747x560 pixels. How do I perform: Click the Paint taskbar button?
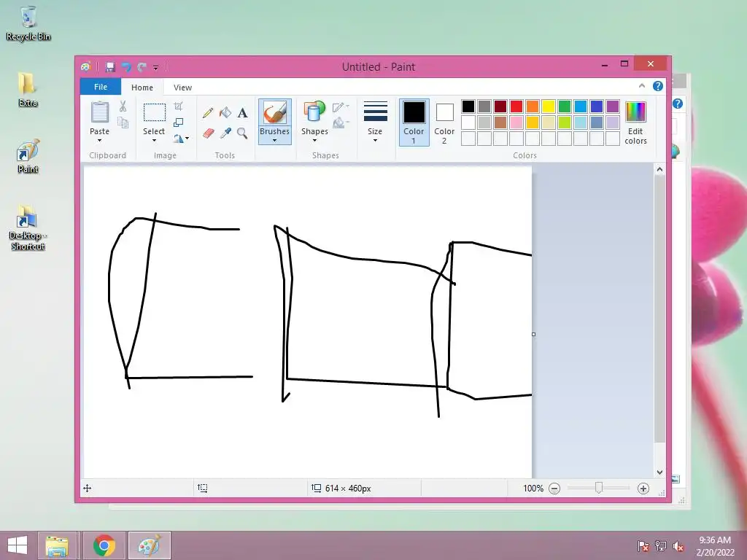149,545
